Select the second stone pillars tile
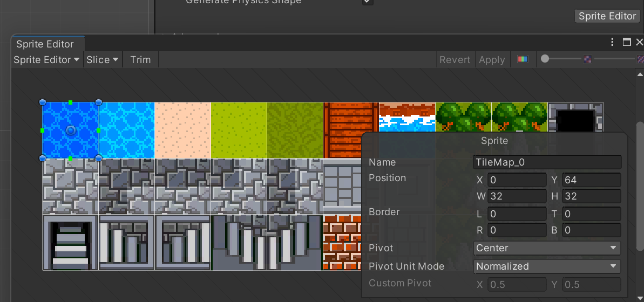Image resolution: width=644 pixels, height=302 pixels. pyautogui.click(x=183, y=242)
